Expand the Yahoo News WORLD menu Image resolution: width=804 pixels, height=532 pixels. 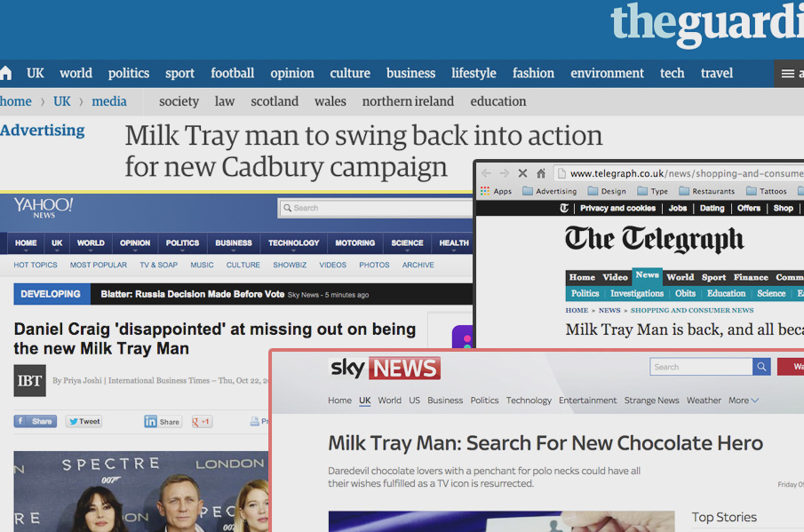(x=91, y=243)
